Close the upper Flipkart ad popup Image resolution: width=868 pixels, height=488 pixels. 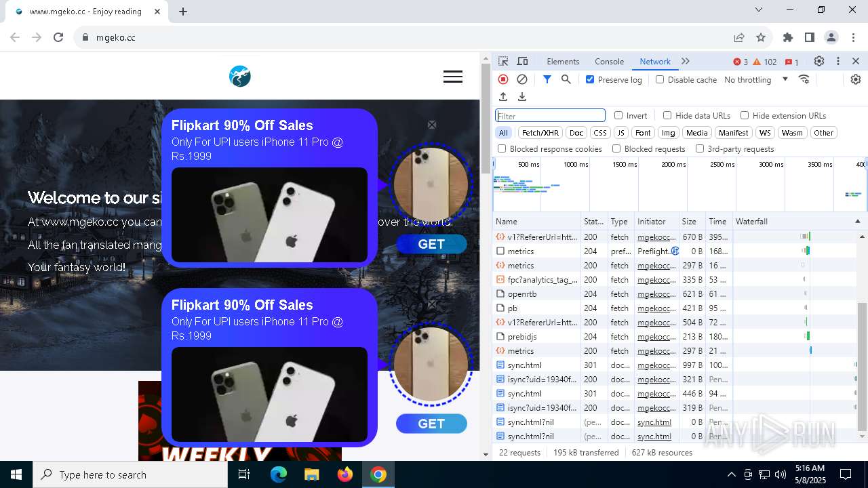[432, 125]
